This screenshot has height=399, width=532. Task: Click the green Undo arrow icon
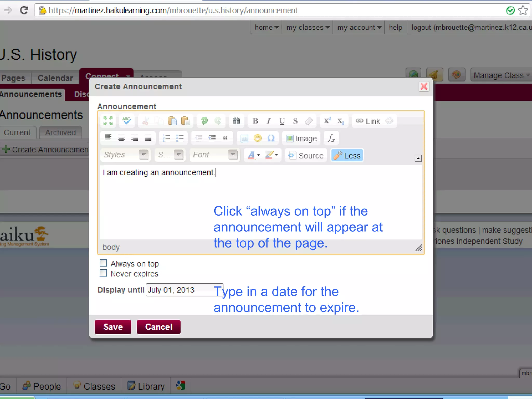(x=204, y=121)
